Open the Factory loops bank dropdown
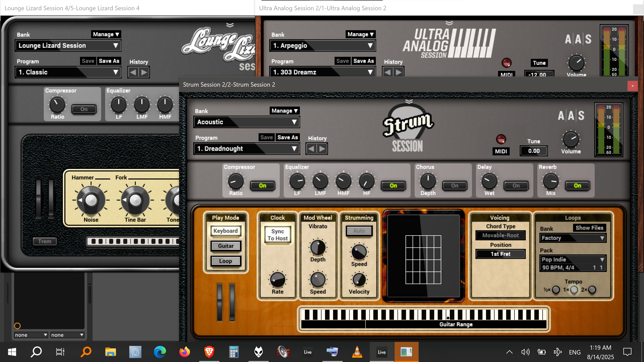This screenshot has width=644, height=362. point(573,238)
